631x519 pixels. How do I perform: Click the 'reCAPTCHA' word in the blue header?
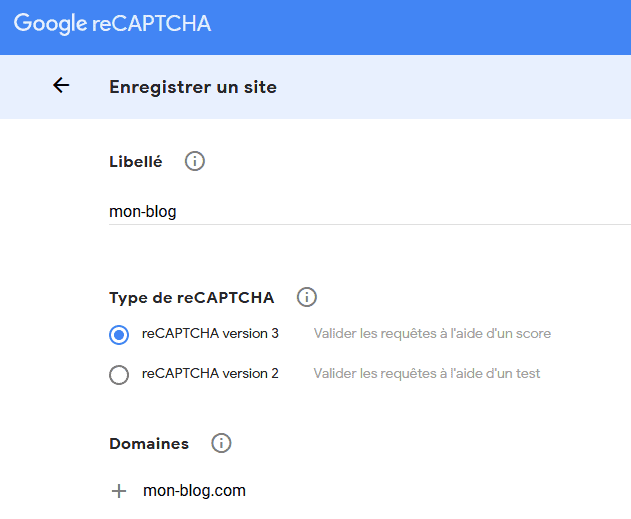coord(152,24)
